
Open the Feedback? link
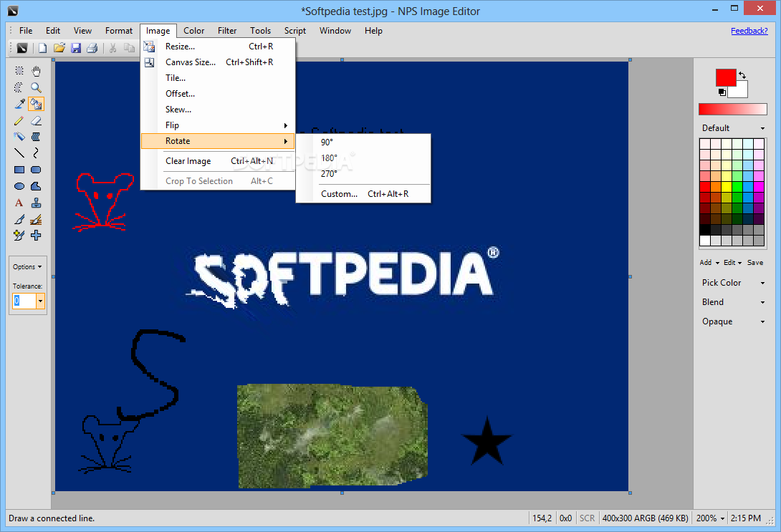tap(749, 31)
